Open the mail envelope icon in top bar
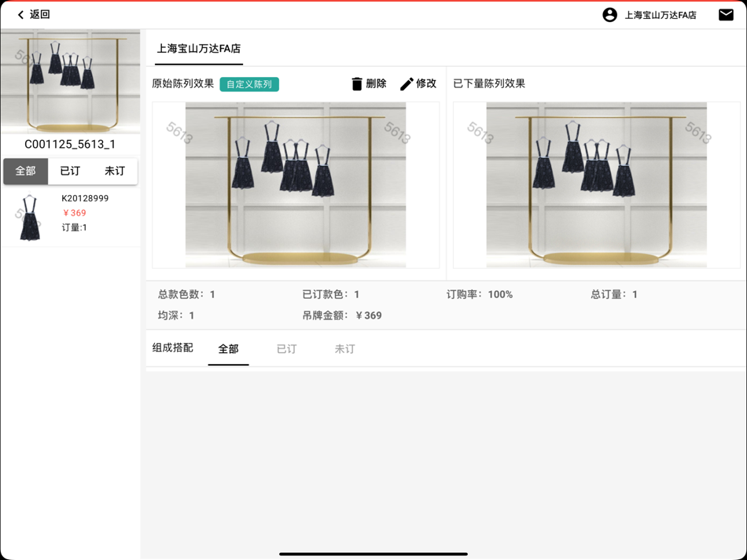This screenshot has height=560, width=747. tap(727, 14)
